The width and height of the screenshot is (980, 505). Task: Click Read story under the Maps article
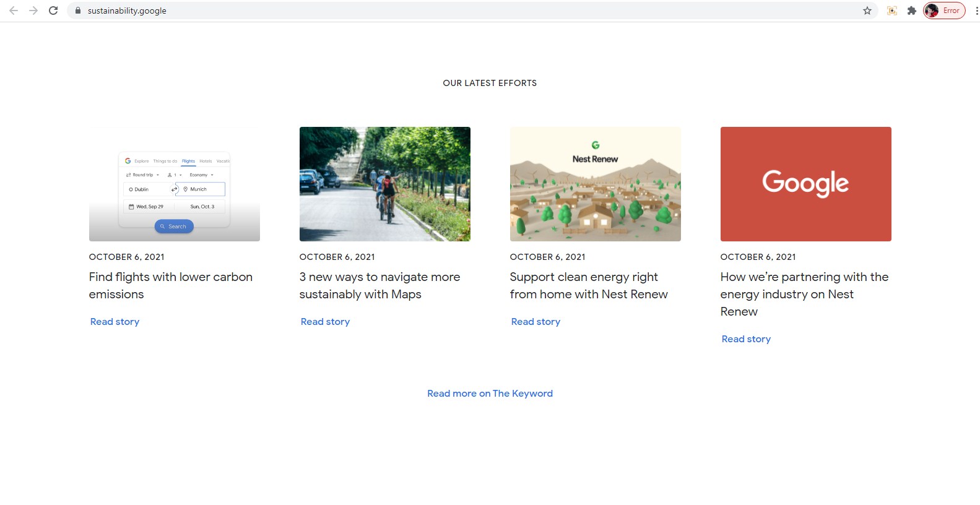(326, 322)
